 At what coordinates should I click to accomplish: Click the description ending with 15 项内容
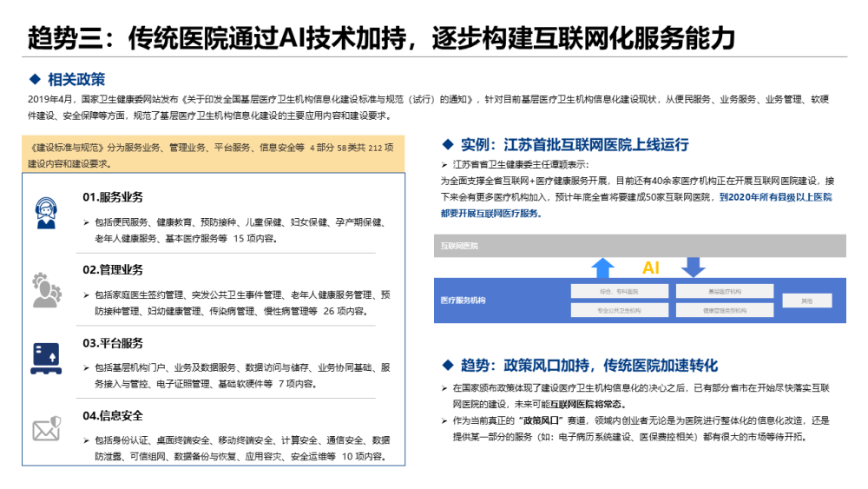coord(240,230)
